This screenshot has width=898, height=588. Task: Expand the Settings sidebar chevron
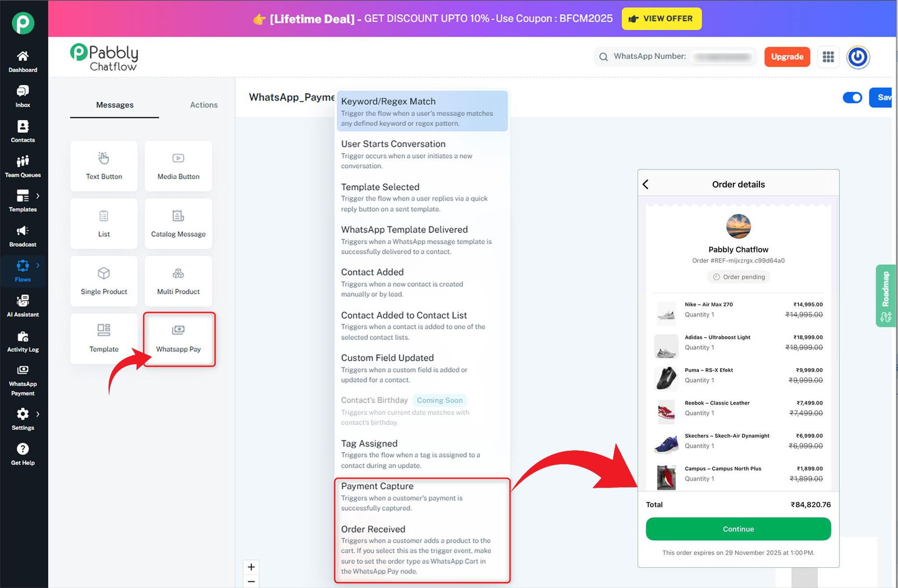coord(38,414)
